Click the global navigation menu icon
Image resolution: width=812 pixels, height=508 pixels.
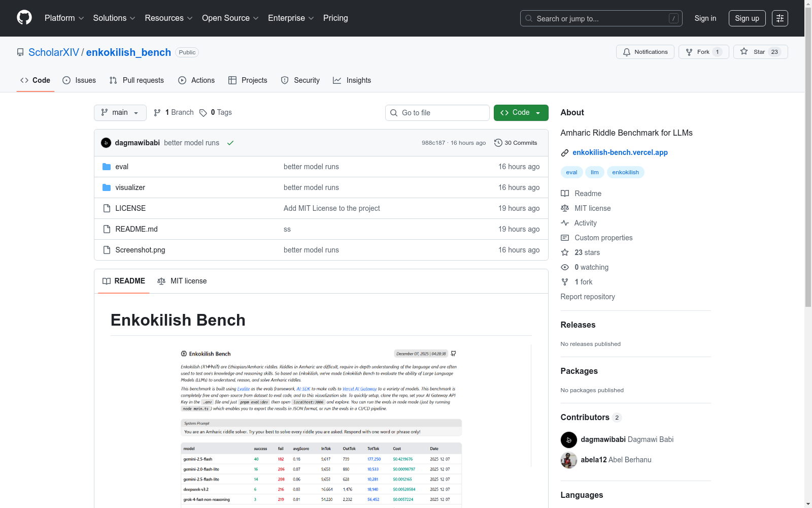point(780,18)
